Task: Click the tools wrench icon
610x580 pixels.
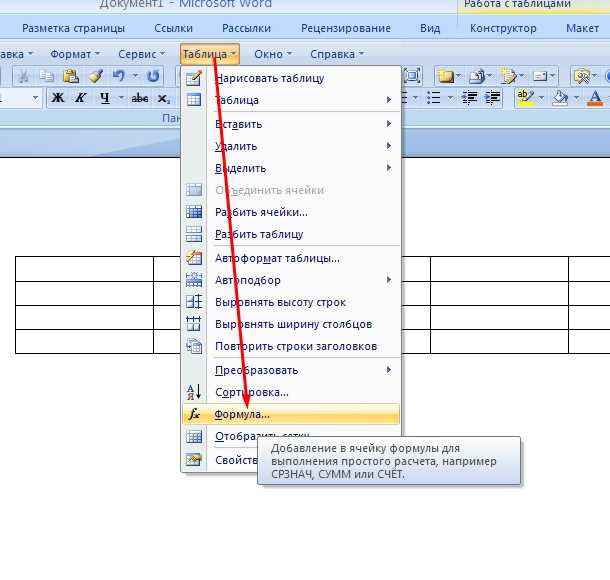Action: [582, 76]
